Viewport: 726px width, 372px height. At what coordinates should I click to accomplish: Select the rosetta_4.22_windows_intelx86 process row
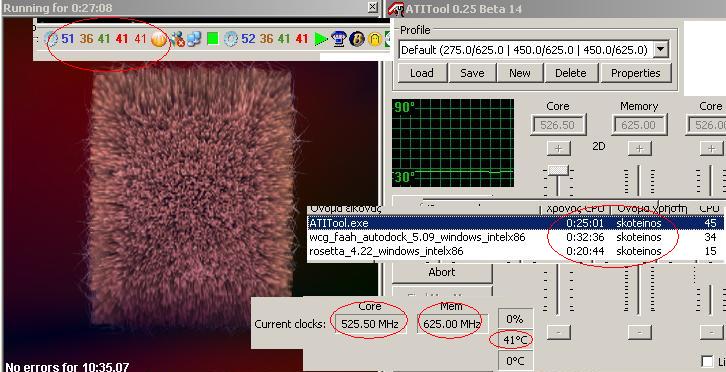click(515, 252)
